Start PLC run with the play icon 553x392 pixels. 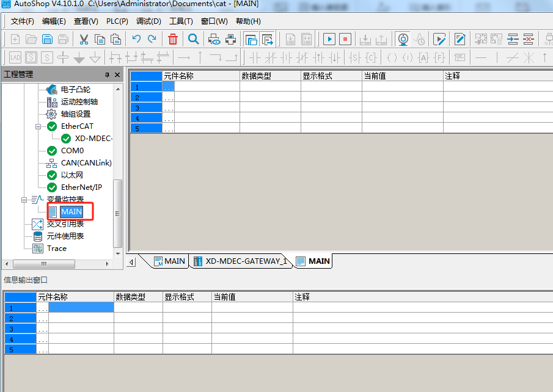tap(329, 39)
